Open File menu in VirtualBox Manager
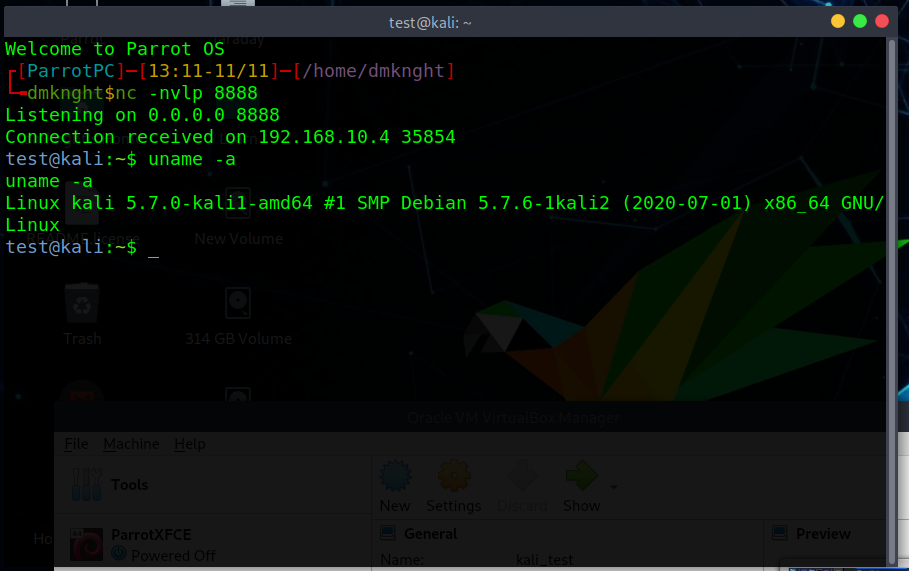Image resolution: width=909 pixels, height=571 pixels. pyautogui.click(x=76, y=443)
